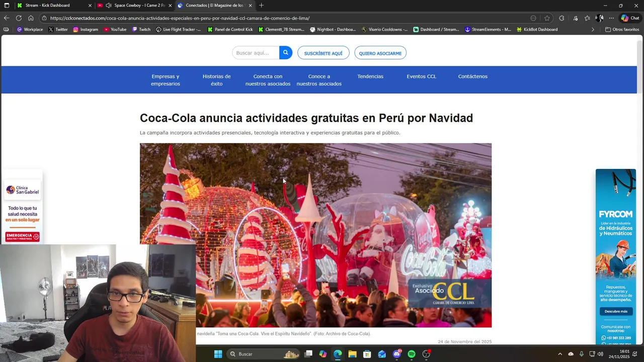Open the Instagram bookmark
644x362 pixels.
click(x=86, y=30)
